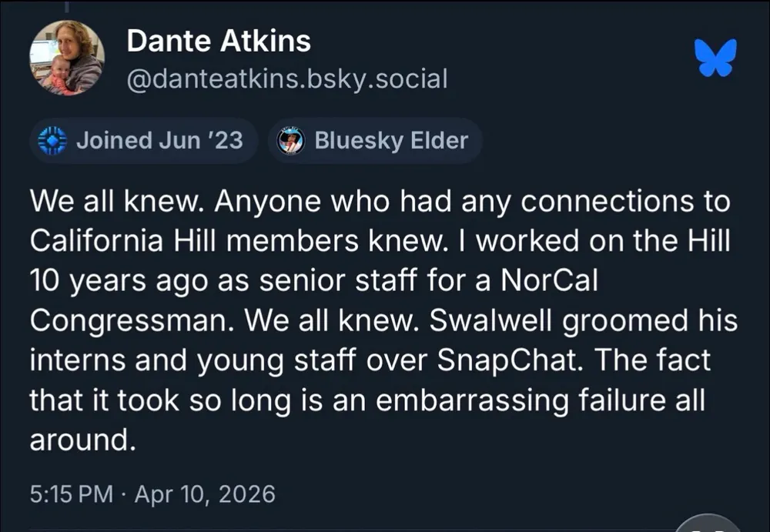Click the blue Bluesky butterfly logo
This screenshot has height=532, width=770.
(x=716, y=59)
